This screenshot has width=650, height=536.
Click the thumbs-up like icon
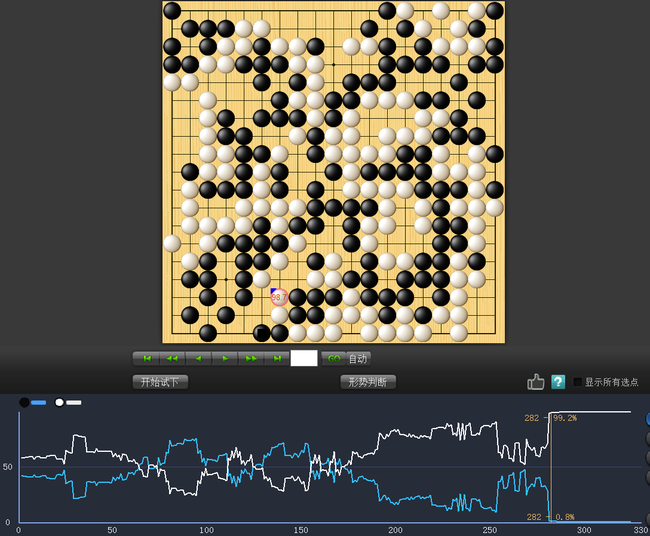tap(536, 382)
